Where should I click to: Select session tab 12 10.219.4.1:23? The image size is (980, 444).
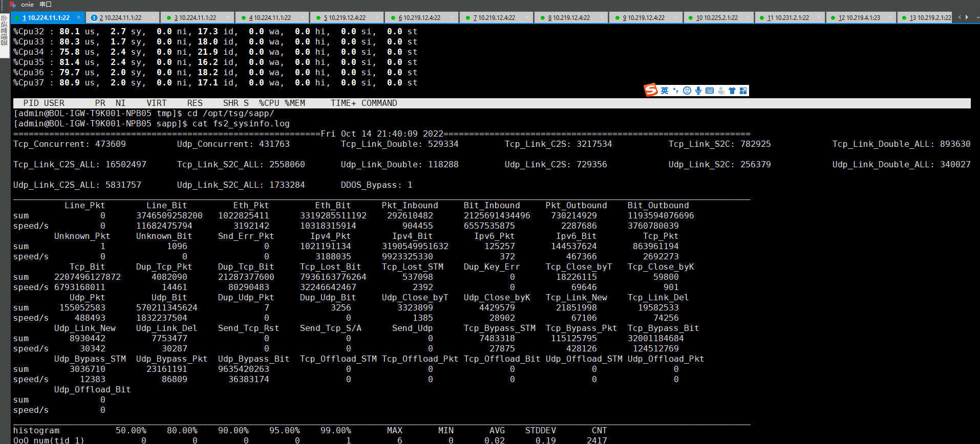[x=859, y=17]
